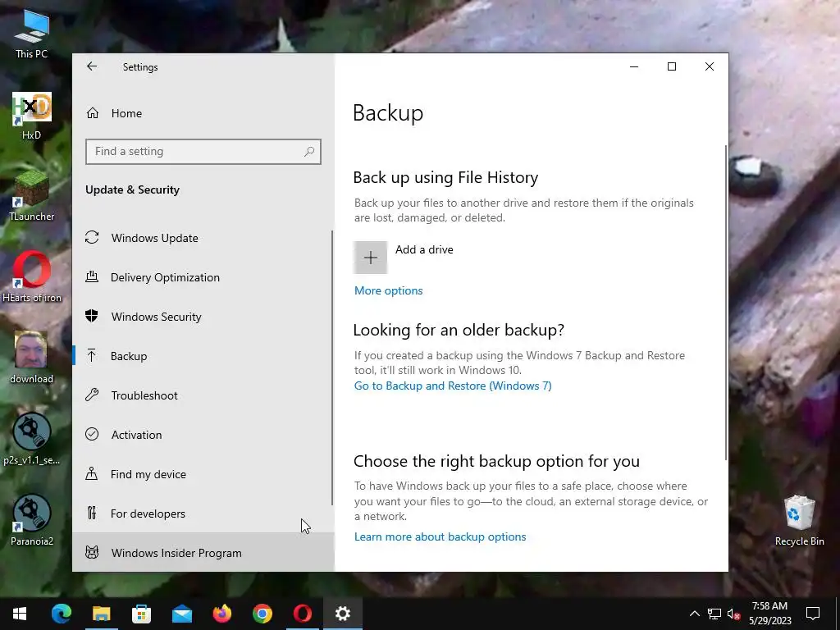Show hidden tray icons chevron
Image resolution: width=840 pixels, height=630 pixels.
pos(694,614)
